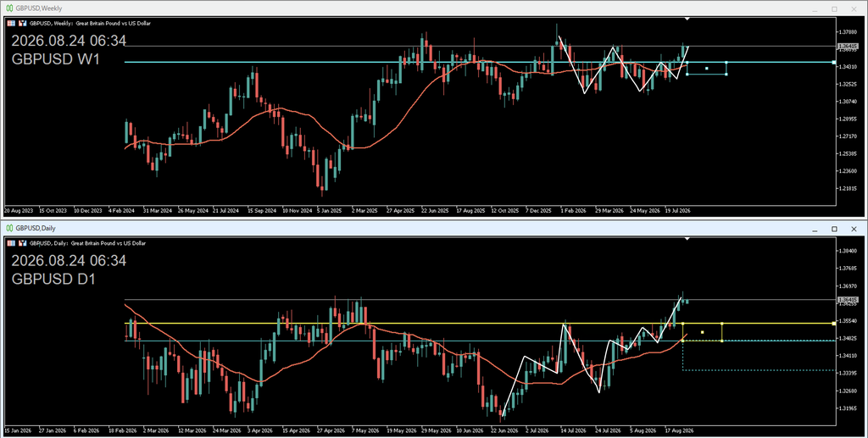Click the one-click trading panel icon in Weekly chart

click(11, 23)
